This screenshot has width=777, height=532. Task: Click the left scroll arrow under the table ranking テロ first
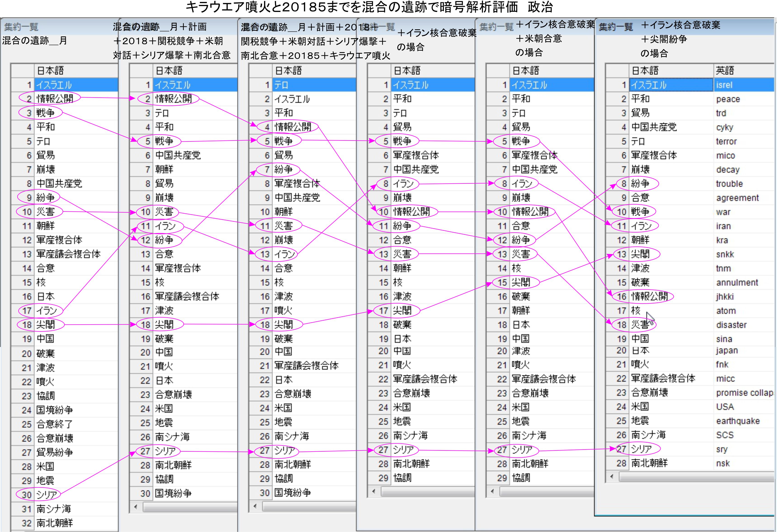click(x=255, y=506)
